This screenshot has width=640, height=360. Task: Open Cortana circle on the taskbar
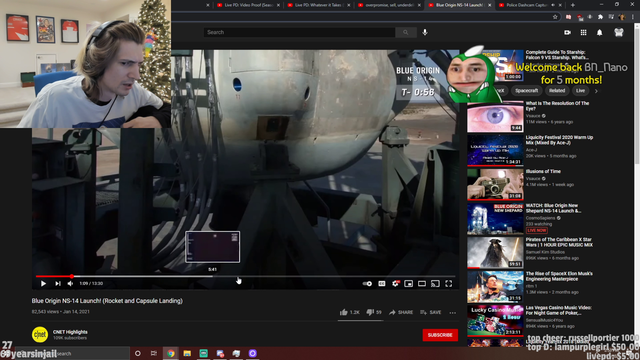click(138, 353)
